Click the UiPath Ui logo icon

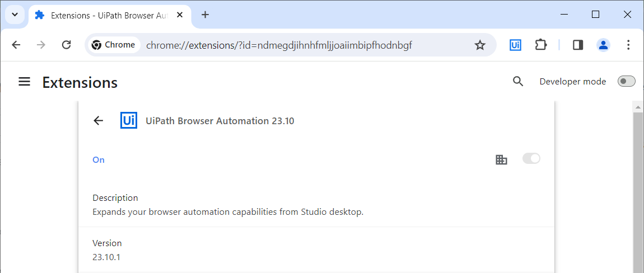pos(129,120)
